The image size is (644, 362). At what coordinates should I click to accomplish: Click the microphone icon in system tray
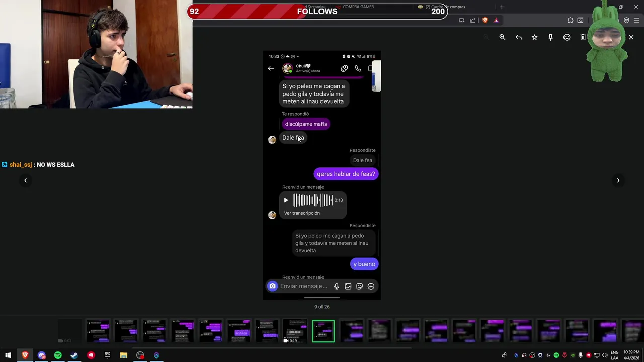tap(581, 355)
